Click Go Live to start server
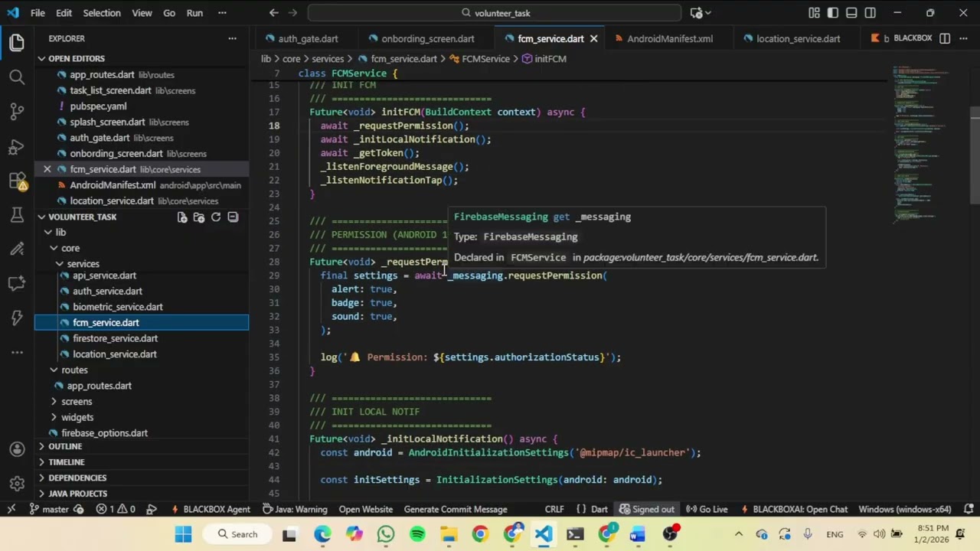 coord(707,509)
